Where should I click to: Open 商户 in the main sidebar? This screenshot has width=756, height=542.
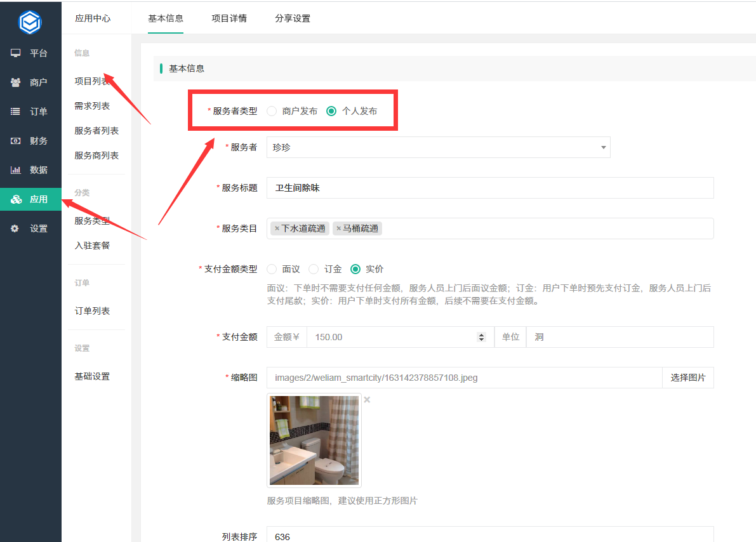click(31, 83)
